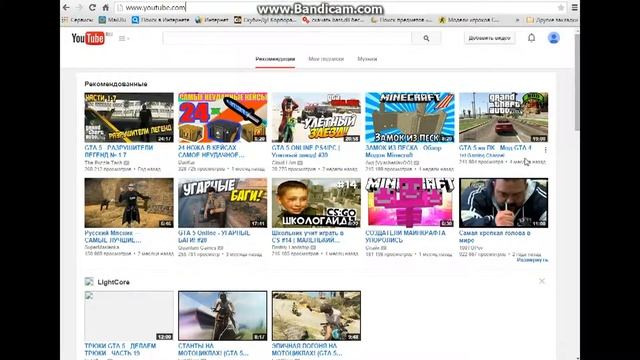Open the Самая крепкая голова thumbnail
The image size is (640, 360).
pyautogui.click(x=504, y=203)
